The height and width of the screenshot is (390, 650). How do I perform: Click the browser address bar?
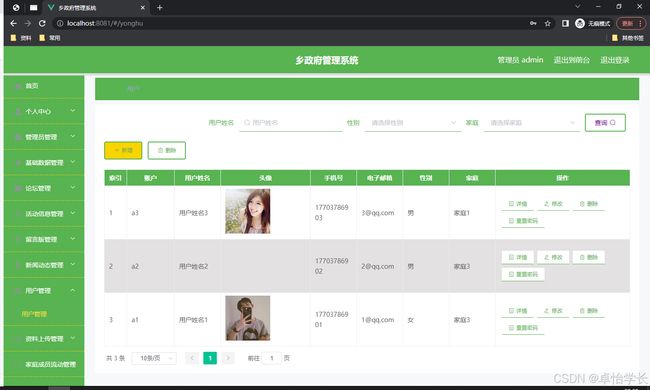tap(290, 24)
